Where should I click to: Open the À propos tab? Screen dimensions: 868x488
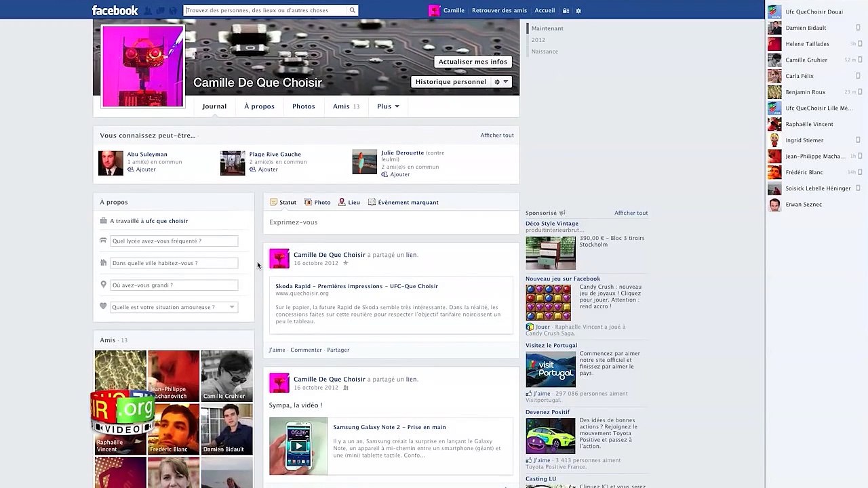click(x=259, y=106)
